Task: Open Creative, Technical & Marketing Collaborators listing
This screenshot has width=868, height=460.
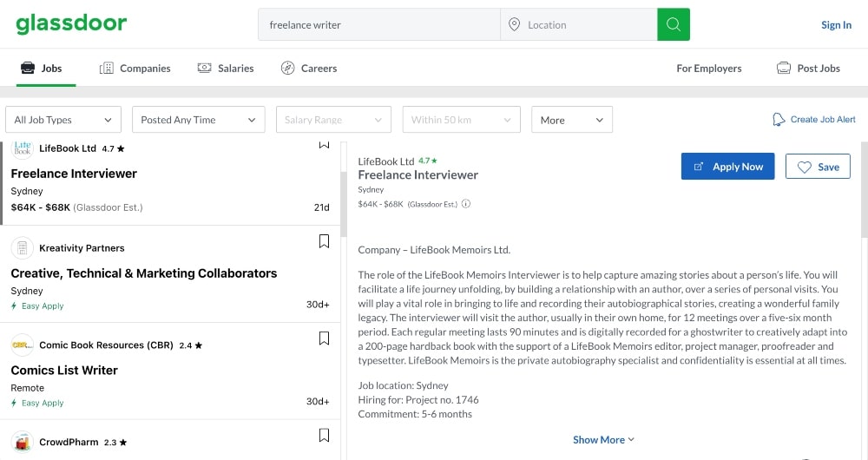Action: [x=144, y=273]
